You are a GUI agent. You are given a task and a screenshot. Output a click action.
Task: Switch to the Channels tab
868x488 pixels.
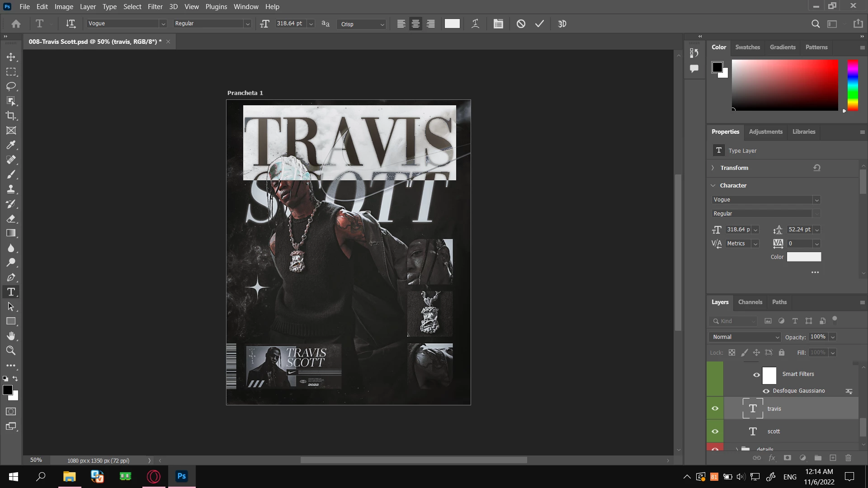[750, 302]
